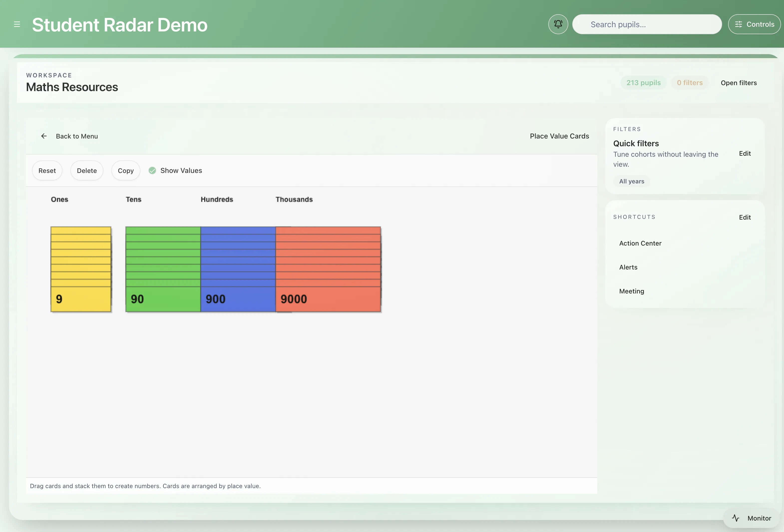This screenshot has height=532, width=784.
Task: Edit the Shortcuts section
Action: (x=745, y=217)
